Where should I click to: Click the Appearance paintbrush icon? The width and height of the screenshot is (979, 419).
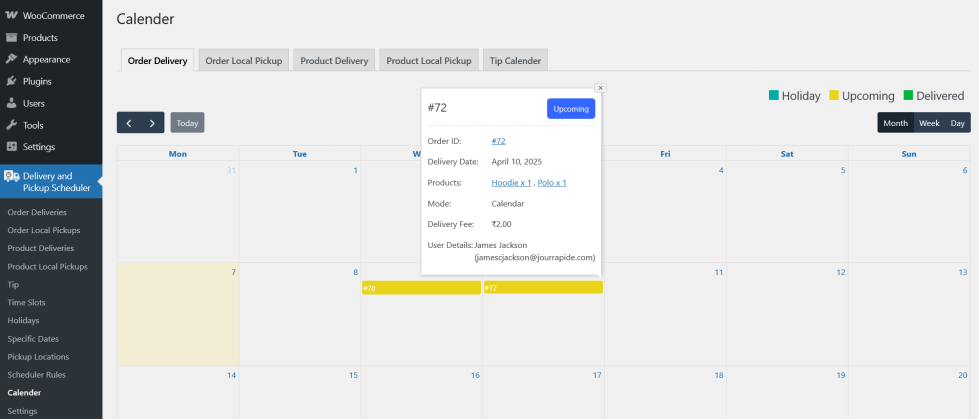pyautogui.click(x=11, y=59)
